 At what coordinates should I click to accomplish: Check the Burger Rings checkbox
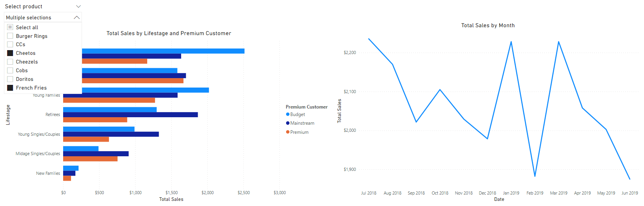tap(10, 36)
